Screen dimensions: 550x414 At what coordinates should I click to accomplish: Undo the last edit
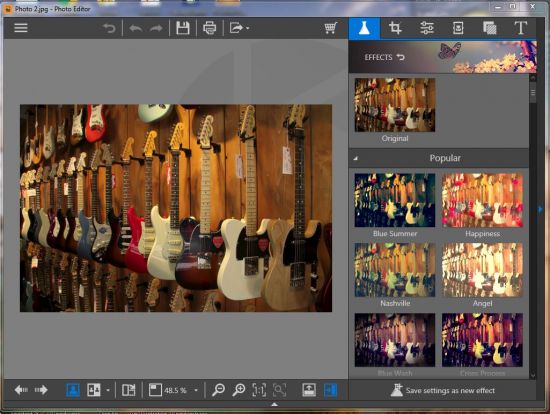click(135, 28)
